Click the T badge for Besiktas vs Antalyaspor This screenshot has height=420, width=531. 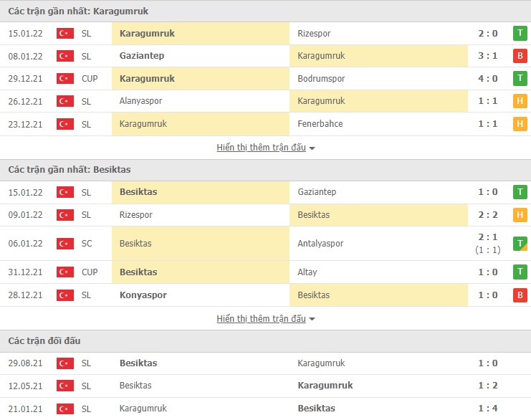pyautogui.click(x=520, y=244)
